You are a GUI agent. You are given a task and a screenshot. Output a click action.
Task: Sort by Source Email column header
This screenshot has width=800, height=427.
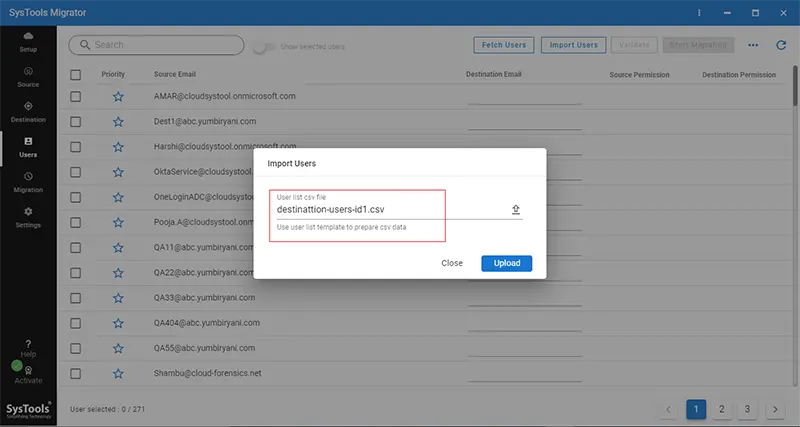pyautogui.click(x=174, y=74)
